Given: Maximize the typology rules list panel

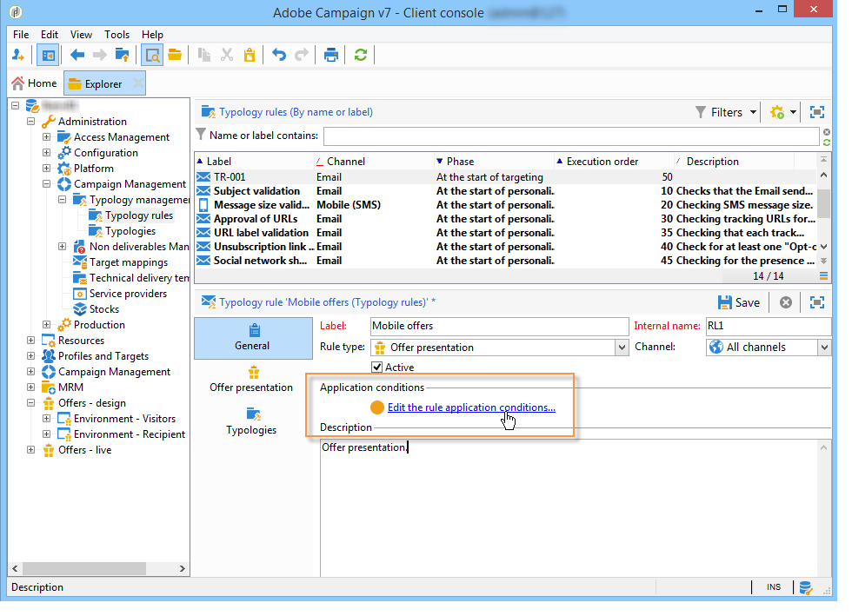Looking at the screenshot, I should pos(817,112).
